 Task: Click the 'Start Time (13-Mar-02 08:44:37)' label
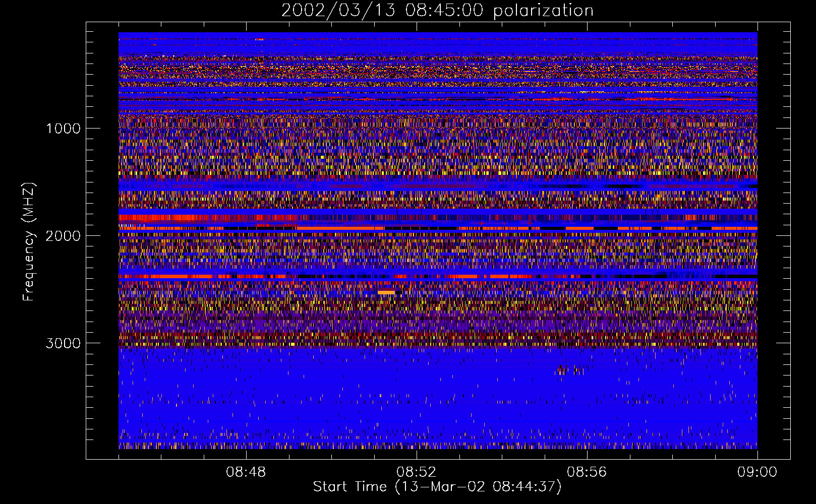[437, 487]
